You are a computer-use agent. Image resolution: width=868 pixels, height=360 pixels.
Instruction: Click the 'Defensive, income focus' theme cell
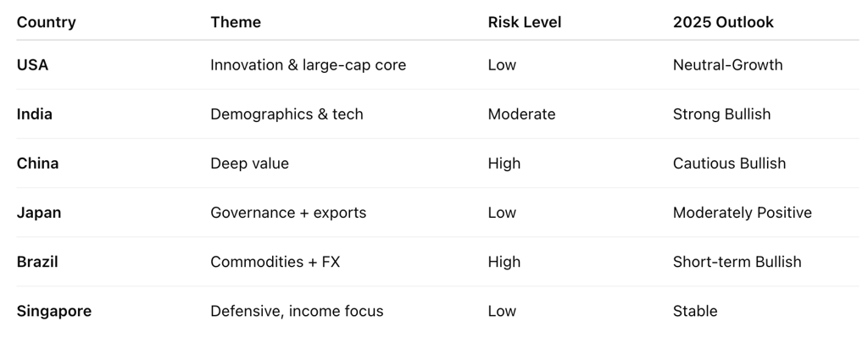(297, 311)
